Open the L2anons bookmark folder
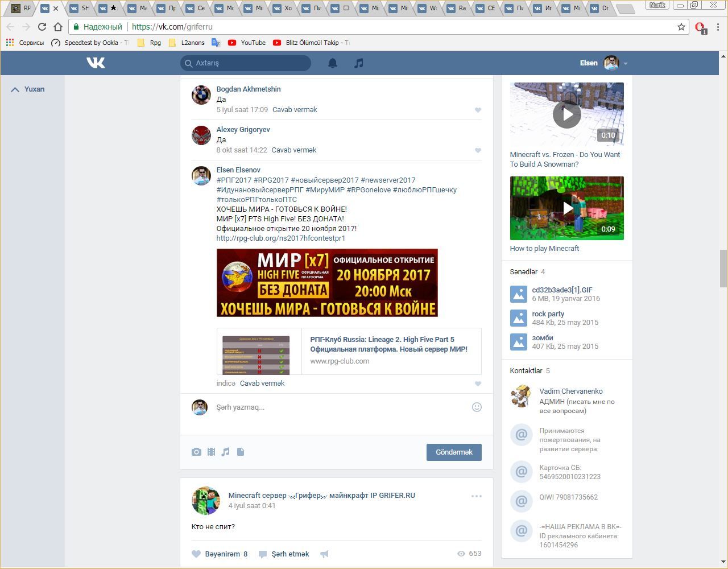 [187, 43]
